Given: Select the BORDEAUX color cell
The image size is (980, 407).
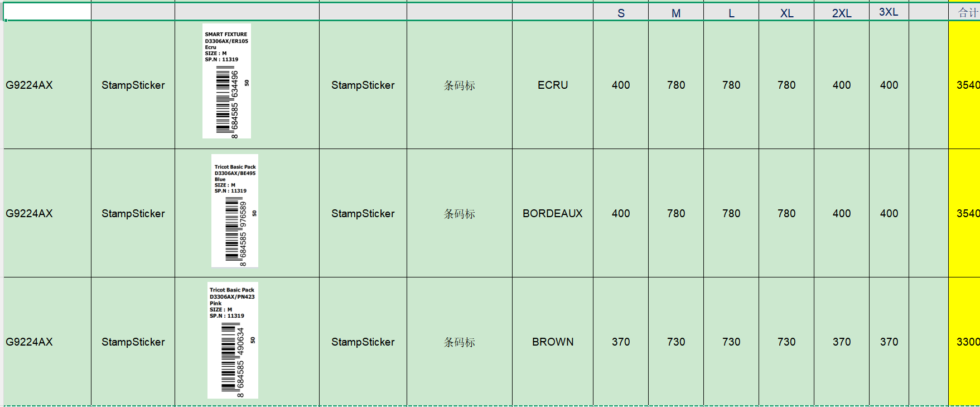Looking at the screenshot, I should [552, 213].
